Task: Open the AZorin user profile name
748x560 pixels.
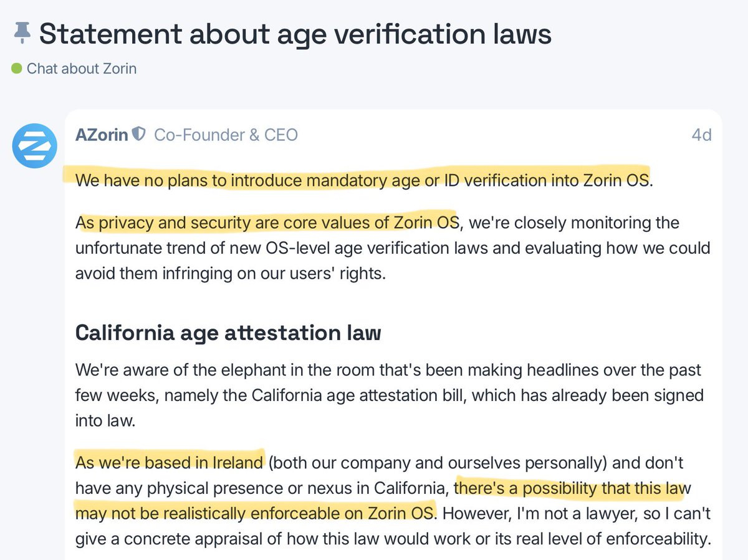Action: tap(102, 134)
